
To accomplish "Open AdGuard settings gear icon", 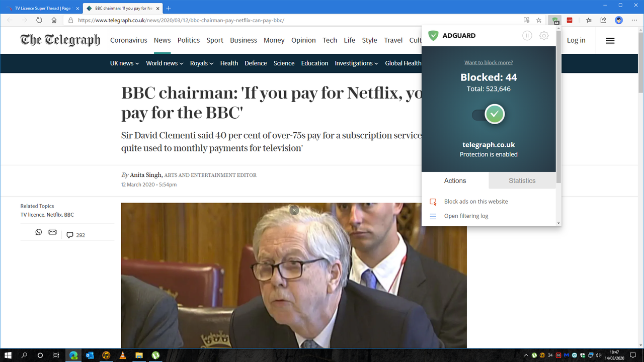I will pos(544,36).
